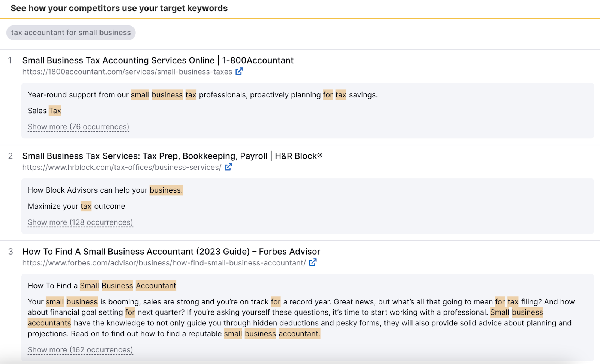This screenshot has width=600, height=364.
Task: Click the 1800accountant.com URL link
Action: (x=127, y=72)
